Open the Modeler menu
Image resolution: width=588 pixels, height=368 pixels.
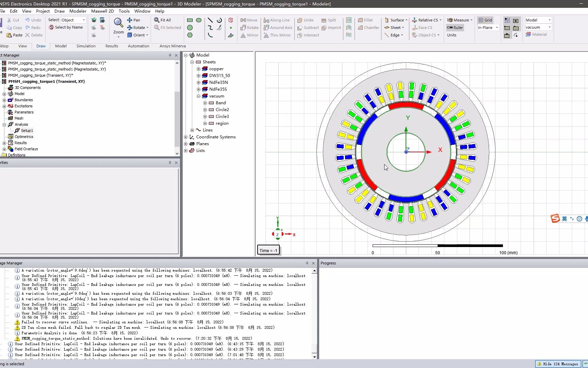point(78,11)
